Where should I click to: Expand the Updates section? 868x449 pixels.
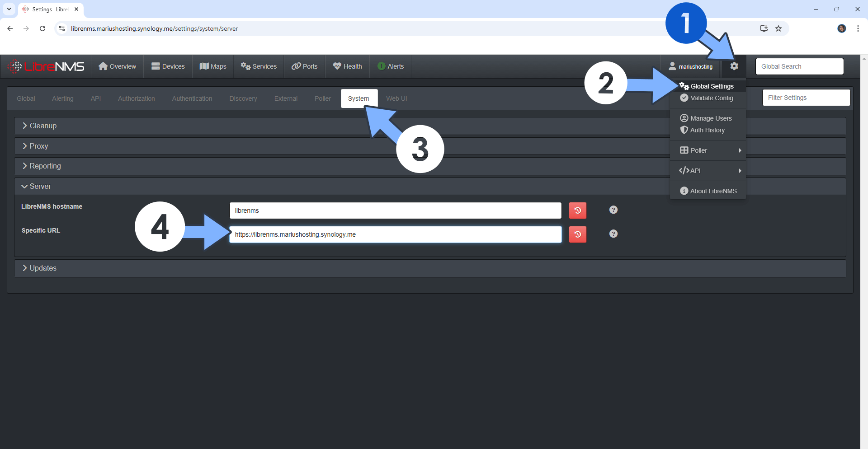[x=430, y=268]
